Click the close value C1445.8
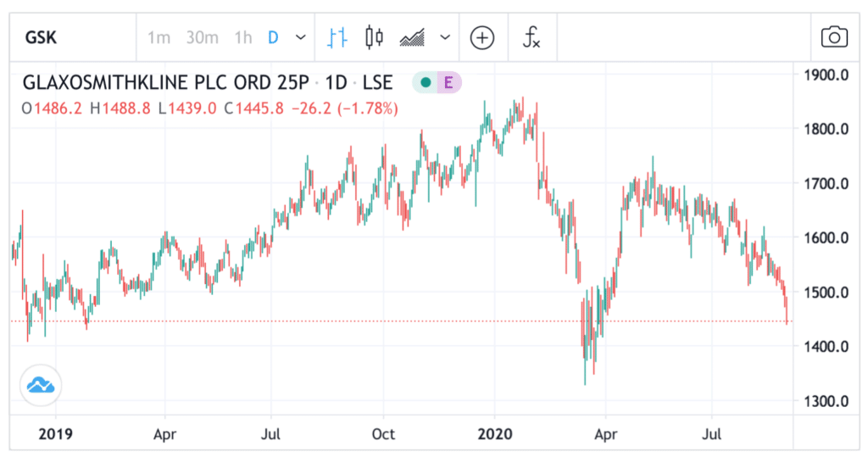 pyautogui.click(x=254, y=109)
